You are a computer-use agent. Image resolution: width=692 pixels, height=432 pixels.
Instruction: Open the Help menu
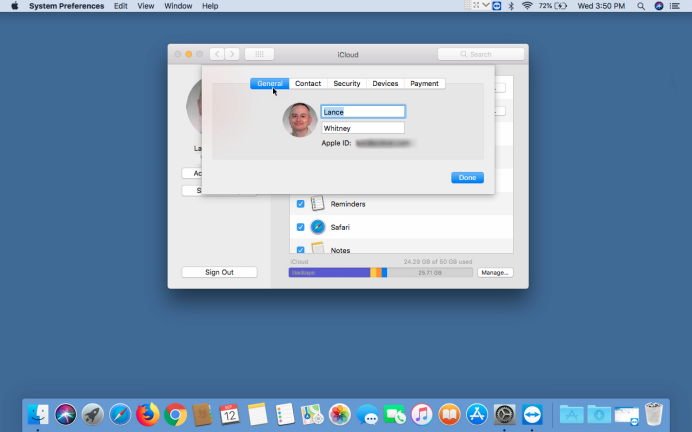pyautogui.click(x=210, y=6)
